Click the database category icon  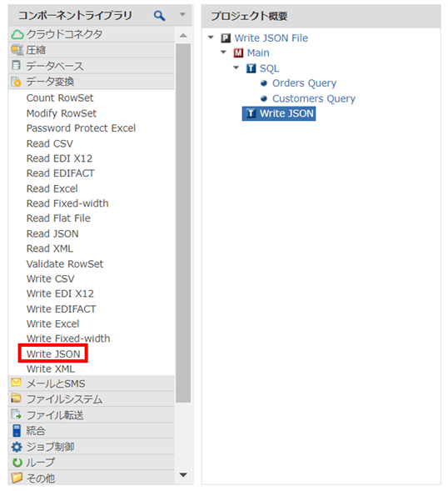(x=16, y=66)
